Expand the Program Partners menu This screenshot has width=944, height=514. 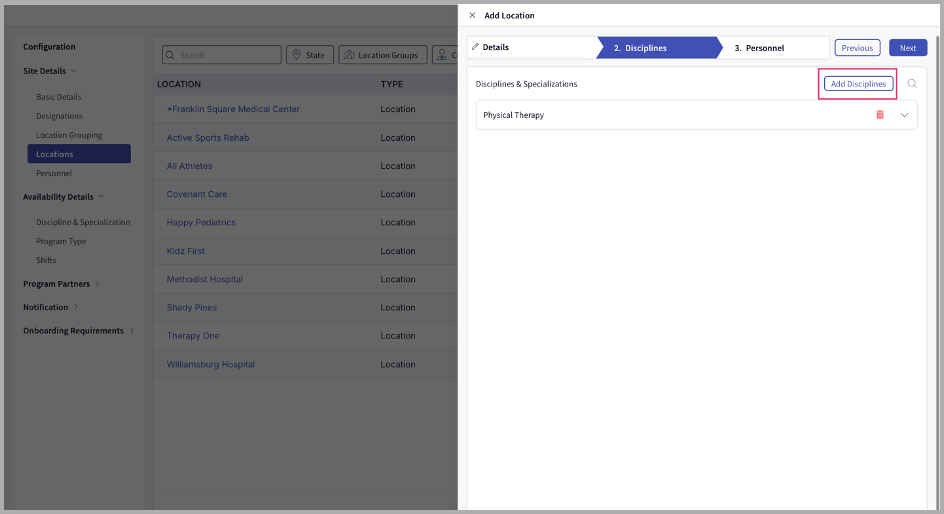coord(98,284)
